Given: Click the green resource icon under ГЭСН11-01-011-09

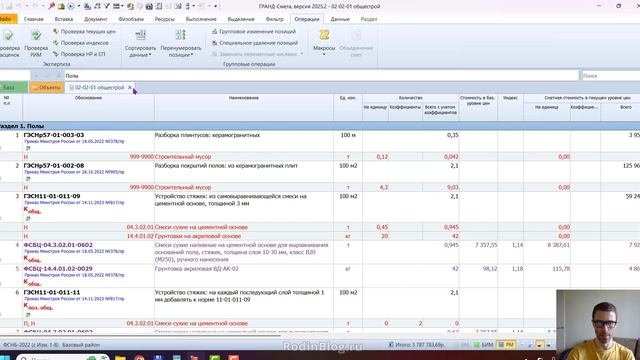Looking at the screenshot, I should (x=28, y=219).
